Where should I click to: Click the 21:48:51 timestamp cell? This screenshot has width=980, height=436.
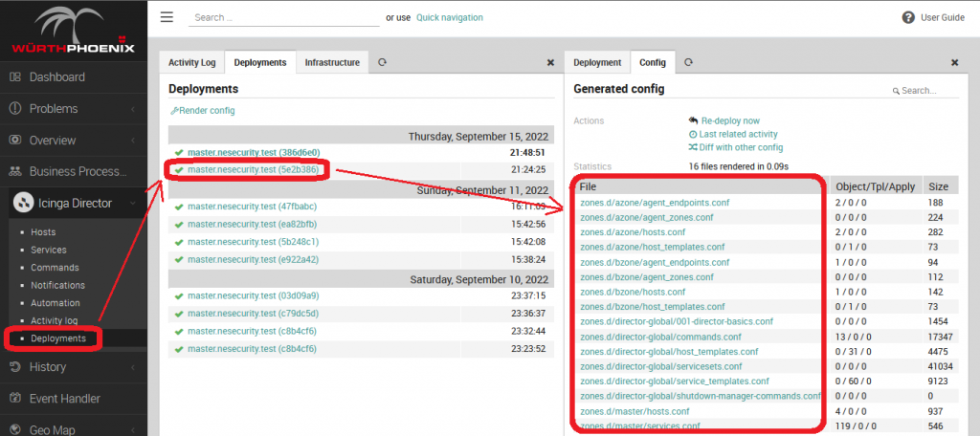[x=528, y=152]
